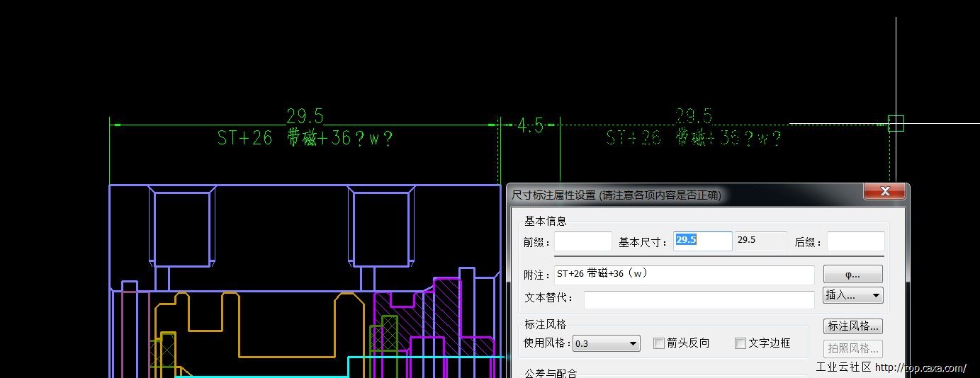Screen dimensions: 980x378
Task: Select the left ST+26 带磁+36 annotation text
Action: 305,138
